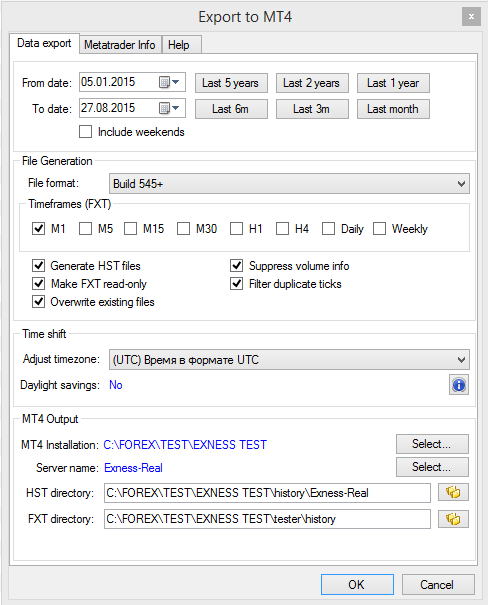Set range to Last month
Viewport: 488px width, 605px height.
click(393, 109)
